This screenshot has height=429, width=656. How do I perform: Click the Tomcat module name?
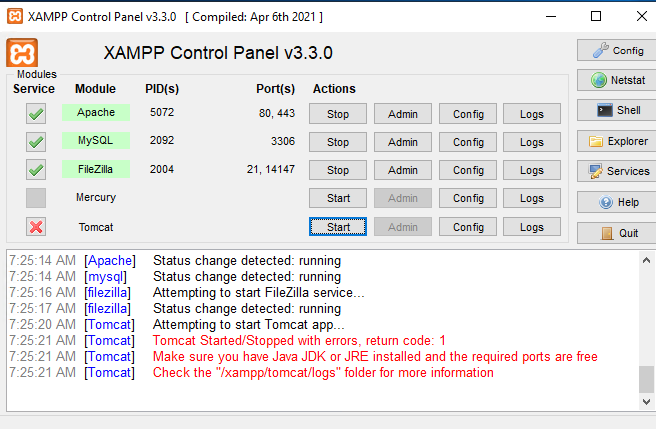(96, 227)
